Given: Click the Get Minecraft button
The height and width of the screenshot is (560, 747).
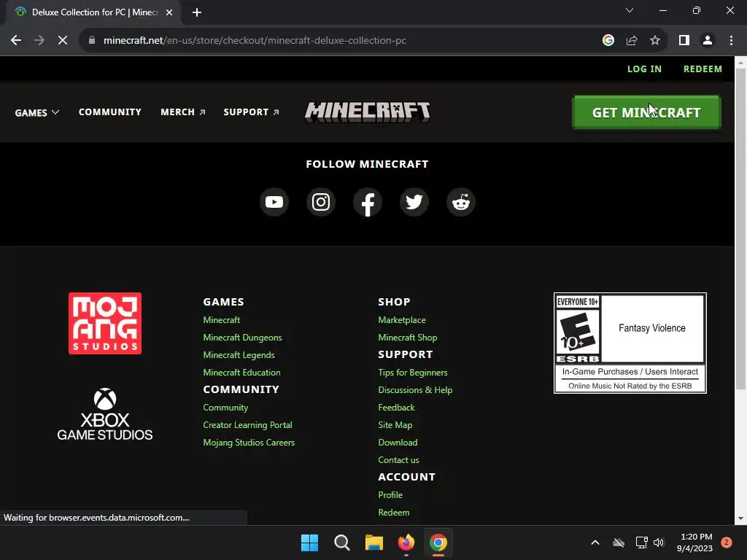Looking at the screenshot, I should (646, 112).
